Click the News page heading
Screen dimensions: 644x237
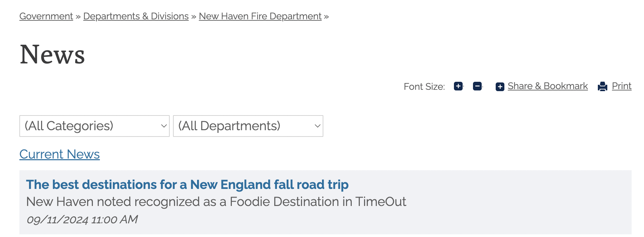(x=52, y=54)
